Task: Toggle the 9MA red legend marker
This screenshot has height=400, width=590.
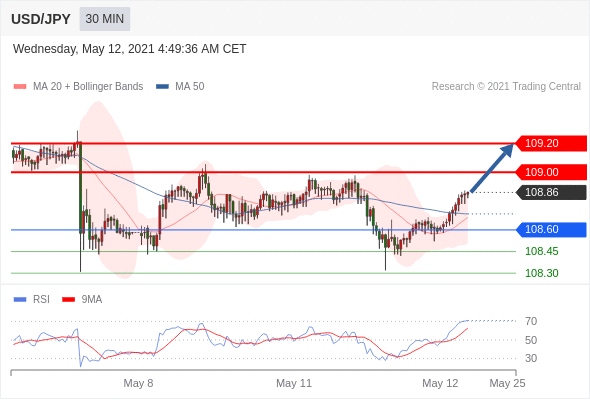Action: pyautogui.click(x=68, y=300)
